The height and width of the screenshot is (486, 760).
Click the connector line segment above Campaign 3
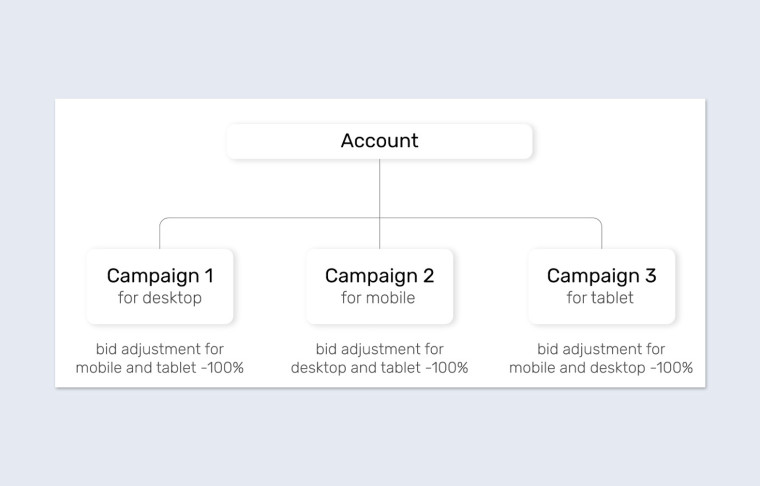[602, 235]
